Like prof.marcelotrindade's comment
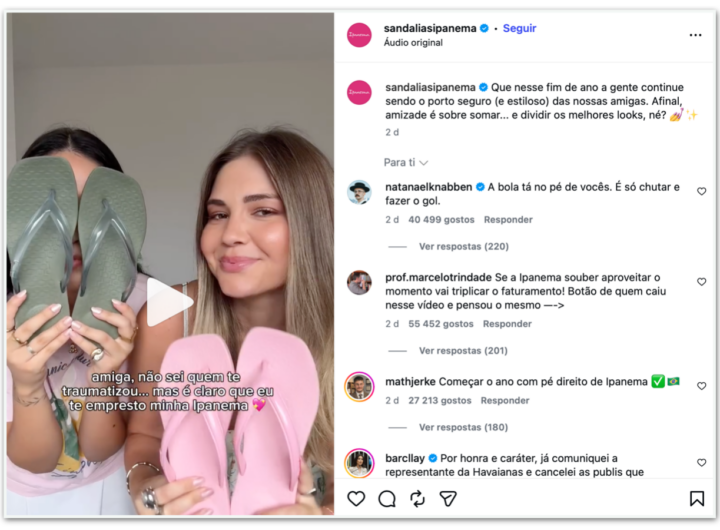Image resolution: width=720 pixels, height=530 pixels. tap(701, 282)
